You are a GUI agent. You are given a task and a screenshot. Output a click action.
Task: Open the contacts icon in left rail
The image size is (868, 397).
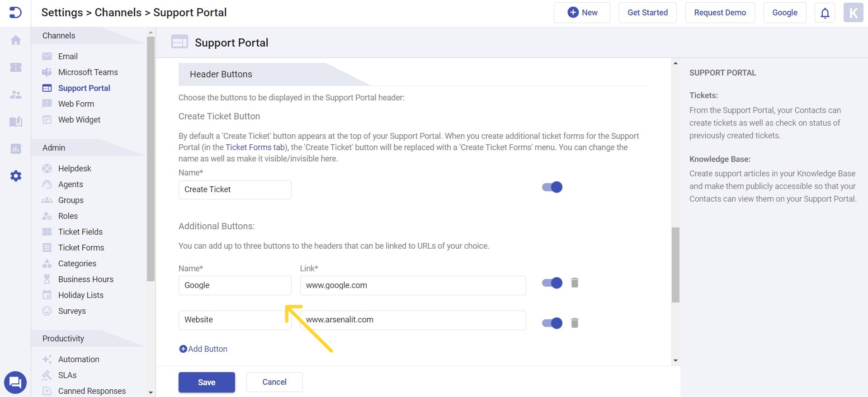16,95
